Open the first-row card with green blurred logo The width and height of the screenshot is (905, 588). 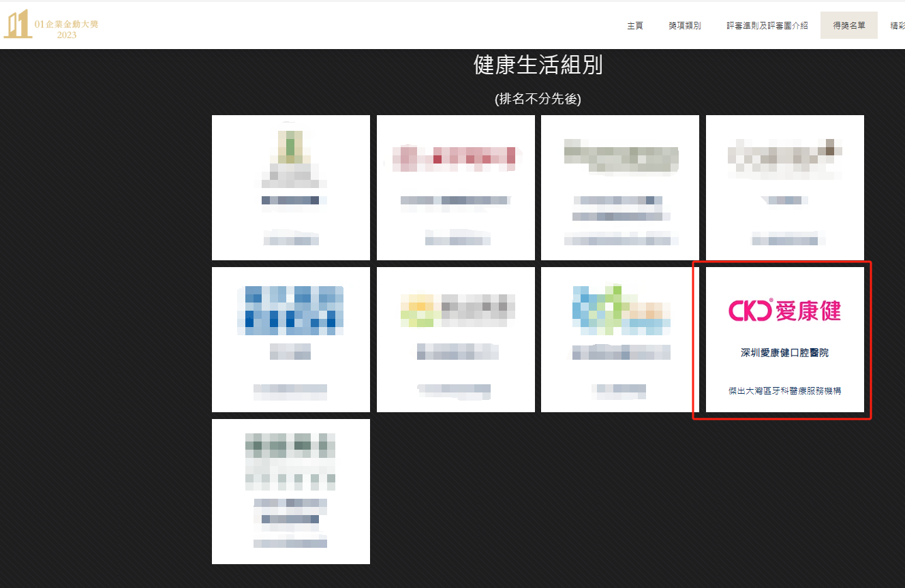[291, 187]
